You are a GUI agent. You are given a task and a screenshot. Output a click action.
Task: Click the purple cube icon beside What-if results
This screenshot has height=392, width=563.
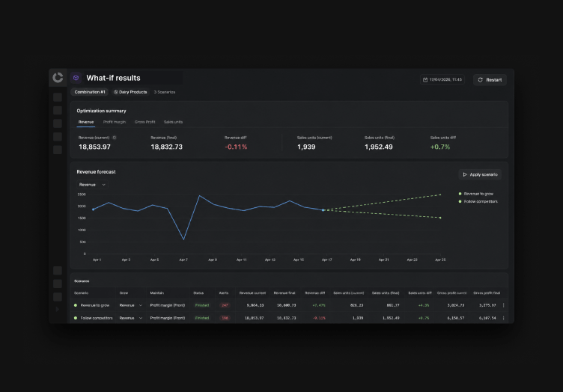coord(76,78)
